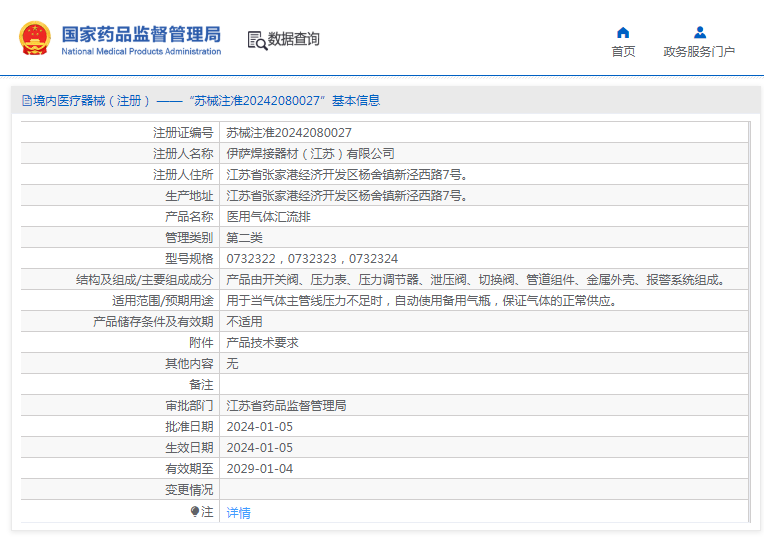Open the 数据查询 label
The width and height of the screenshot is (764, 546).
(x=294, y=39)
